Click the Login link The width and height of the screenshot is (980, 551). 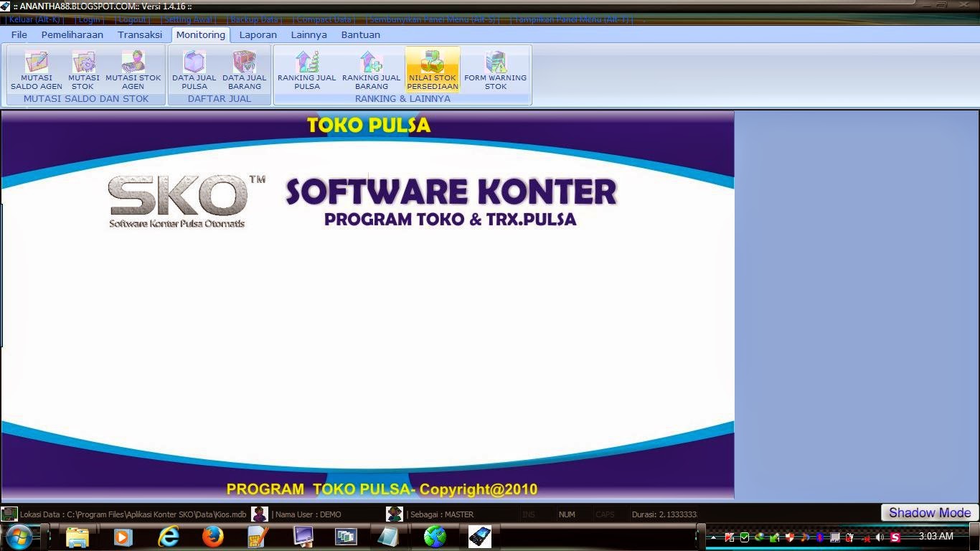point(90,19)
